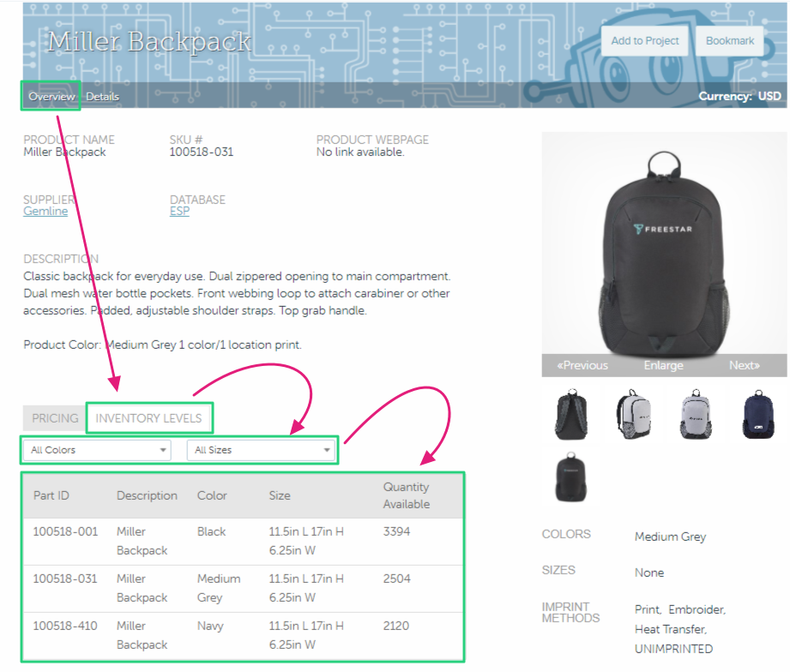The image size is (790, 672).
Task: Click Part ID 100518-410 in the table
Action: click(65, 627)
